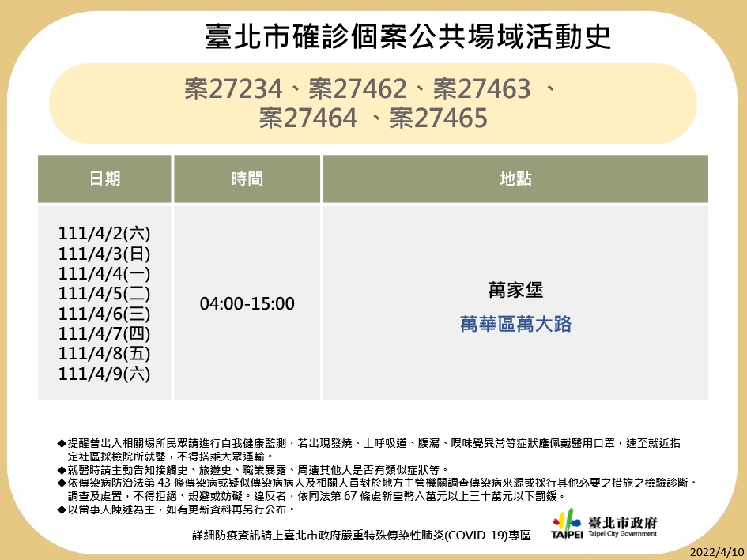This screenshot has height=560, width=747.
Task: Click the Taipei City Government logo icon
Action: click(x=567, y=524)
